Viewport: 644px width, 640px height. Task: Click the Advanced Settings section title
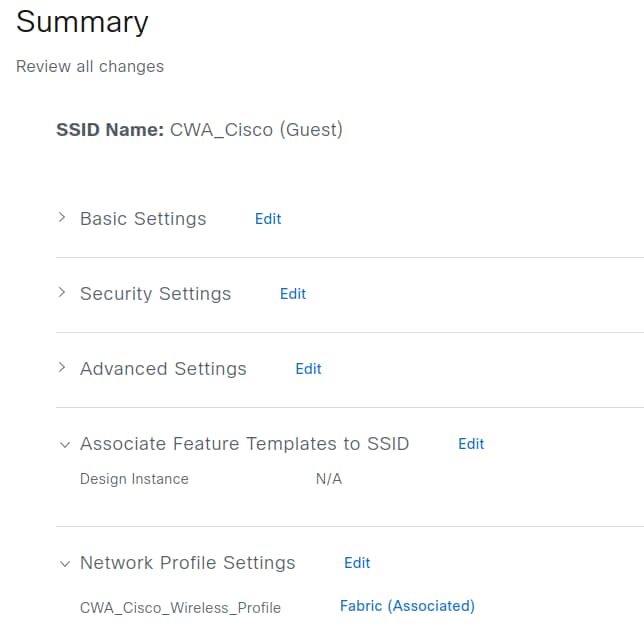[x=163, y=369]
